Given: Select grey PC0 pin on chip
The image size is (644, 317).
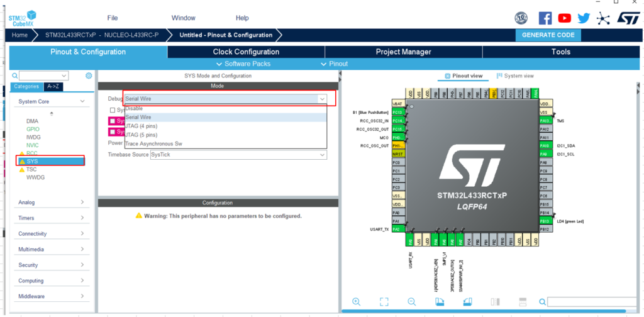Looking at the screenshot, I should (x=398, y=162).
